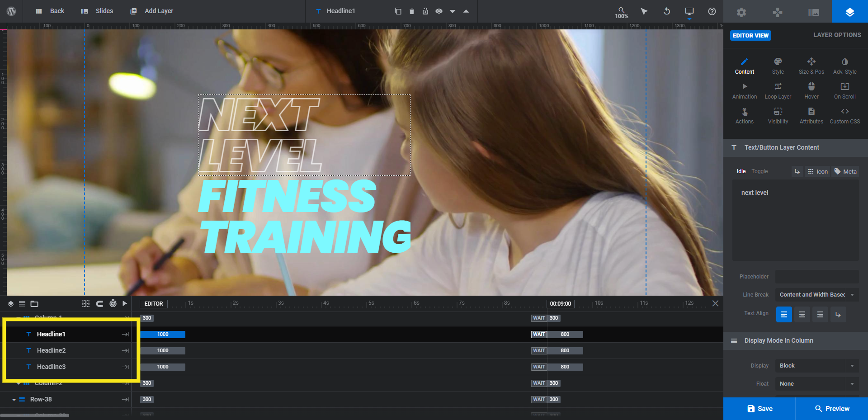868x420 pixels.
Task: Select the pointer selection tool
Action: click(644, 11)
